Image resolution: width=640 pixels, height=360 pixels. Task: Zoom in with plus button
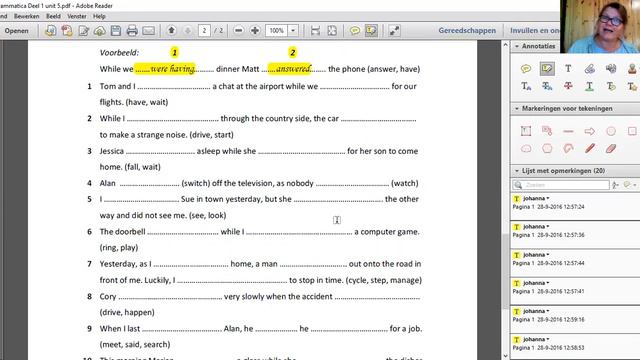tap(255, 31)
